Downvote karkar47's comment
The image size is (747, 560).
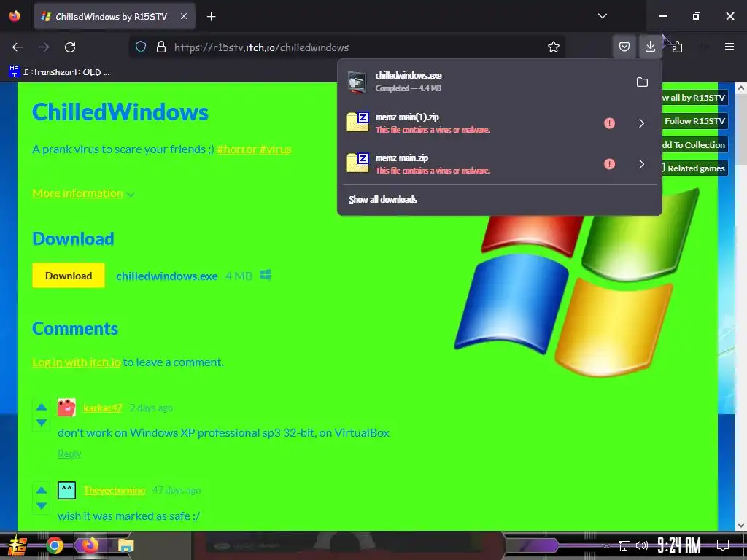[42, 422]
